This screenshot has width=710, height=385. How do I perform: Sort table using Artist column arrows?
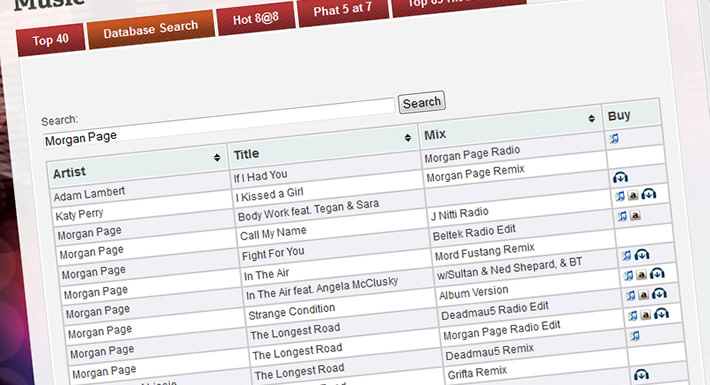[x=217, y=157]
